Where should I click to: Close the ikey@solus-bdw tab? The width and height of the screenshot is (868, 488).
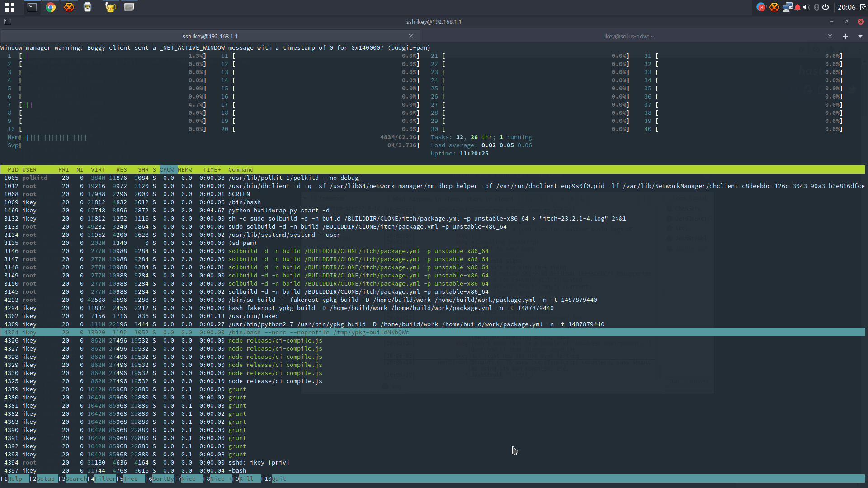click(830, 36)
